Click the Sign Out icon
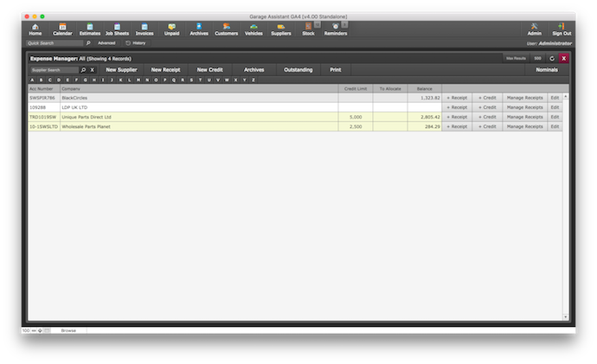The width and height of the screenshot is (597, 364). [562, 29]
